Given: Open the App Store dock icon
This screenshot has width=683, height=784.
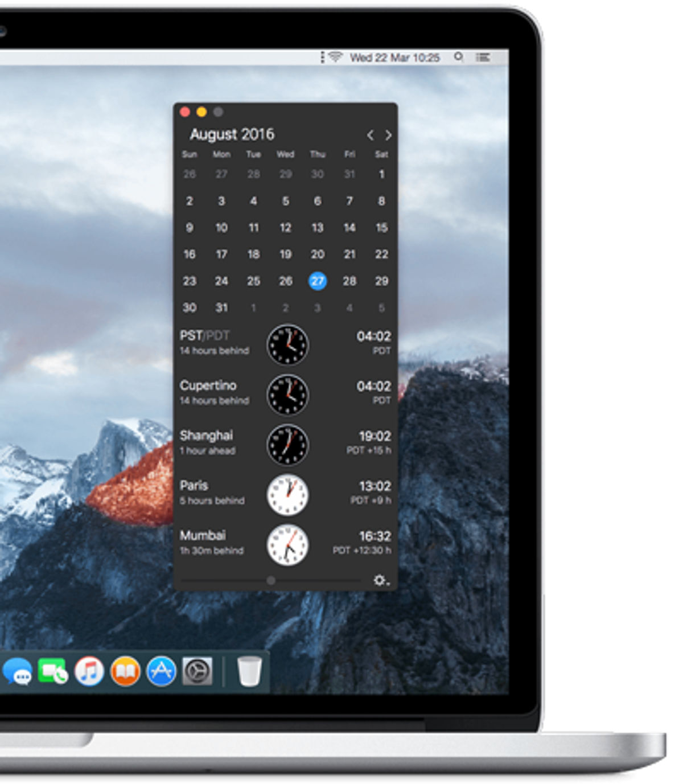Looking at the screenshot, I should [162, 671].
